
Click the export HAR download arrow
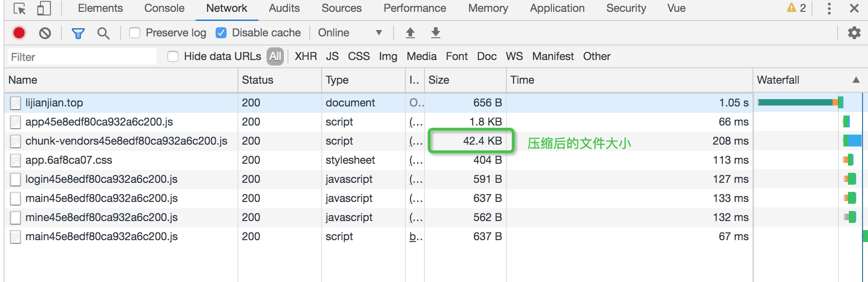point(435,33)
